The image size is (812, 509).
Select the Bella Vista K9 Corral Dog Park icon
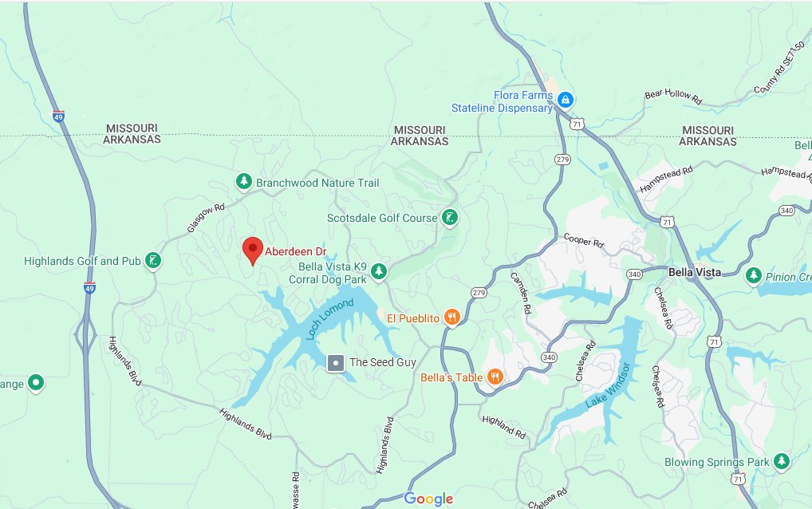coord(379,270)
